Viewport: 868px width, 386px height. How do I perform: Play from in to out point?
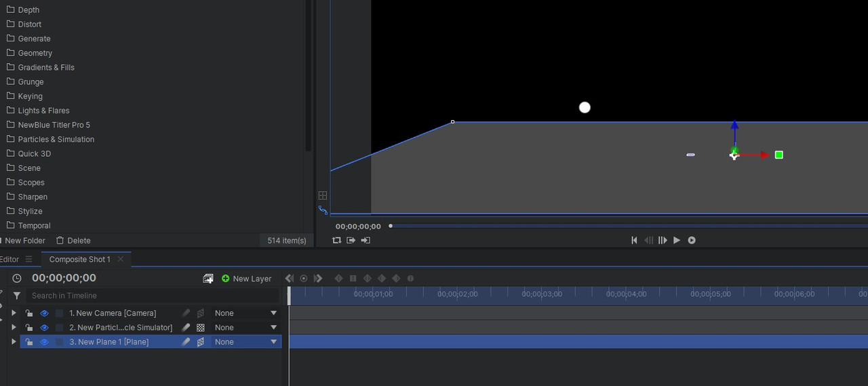(x=692, y=240)
